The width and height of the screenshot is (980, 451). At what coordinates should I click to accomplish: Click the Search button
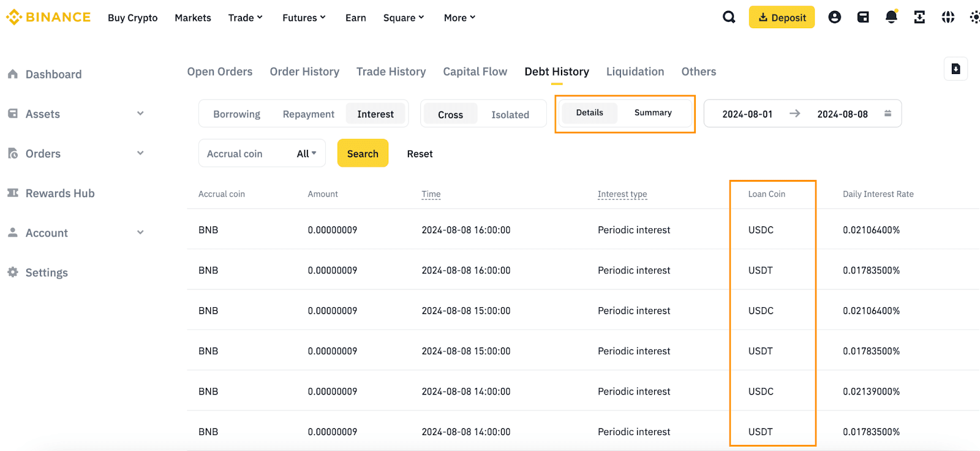(363, 154)
